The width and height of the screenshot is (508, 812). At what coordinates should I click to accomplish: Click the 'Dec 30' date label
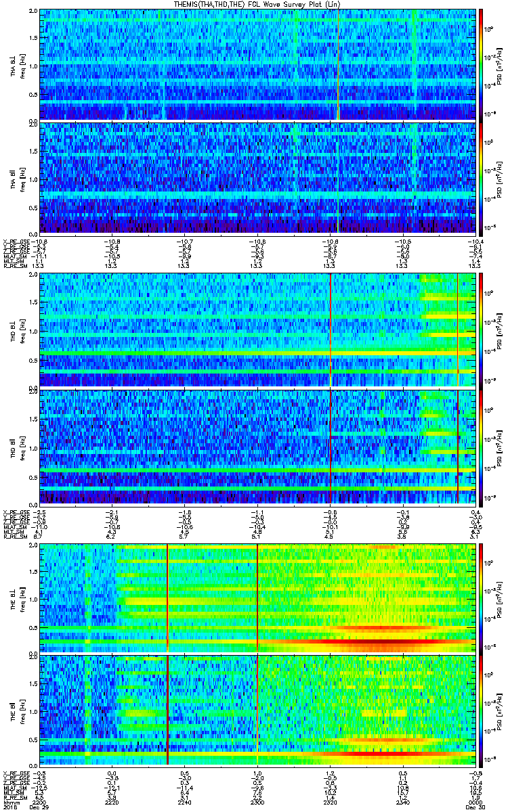pyautogui.click(x=474, y=807)
